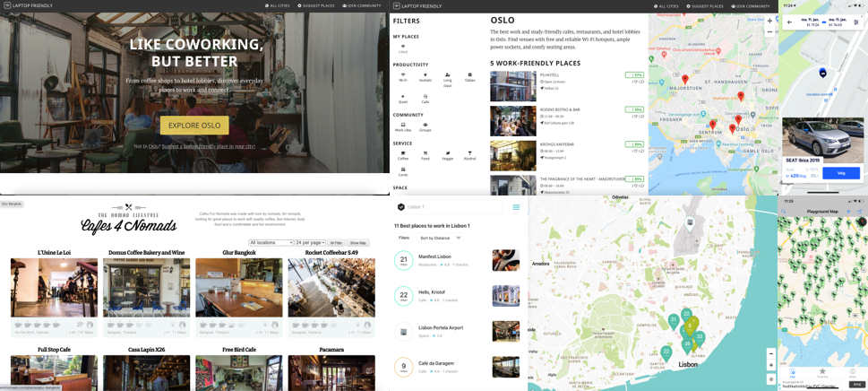Image resolution: width=868 pixels, height=391 pixels.
Task: Click the back arrow in car rental app
Action: pos(789,22)
